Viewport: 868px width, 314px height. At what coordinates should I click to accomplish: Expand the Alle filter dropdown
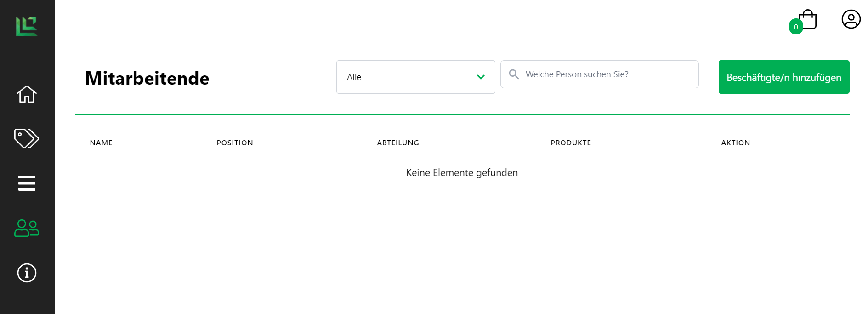point(415,77)
